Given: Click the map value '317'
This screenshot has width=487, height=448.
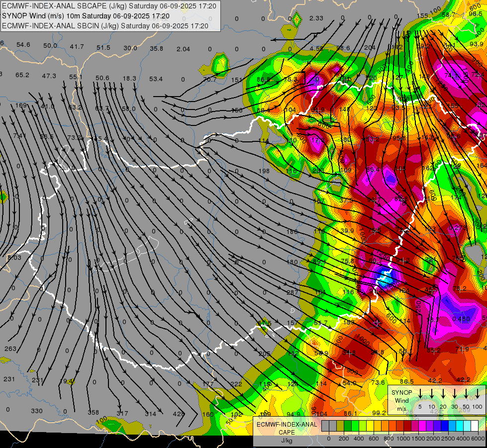Looking at the screenshot, I should click(x=122, y=414).
